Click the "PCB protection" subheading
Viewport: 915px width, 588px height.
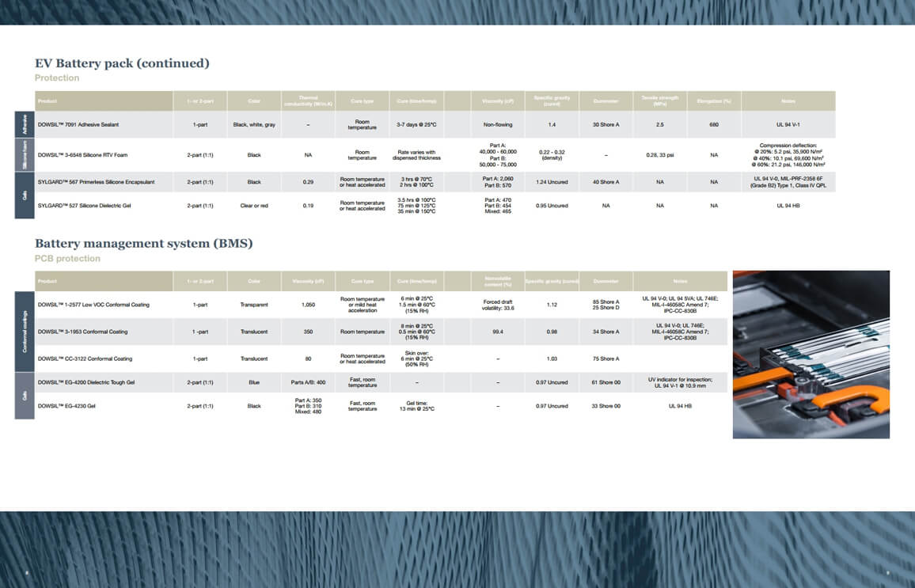[67, 259]
